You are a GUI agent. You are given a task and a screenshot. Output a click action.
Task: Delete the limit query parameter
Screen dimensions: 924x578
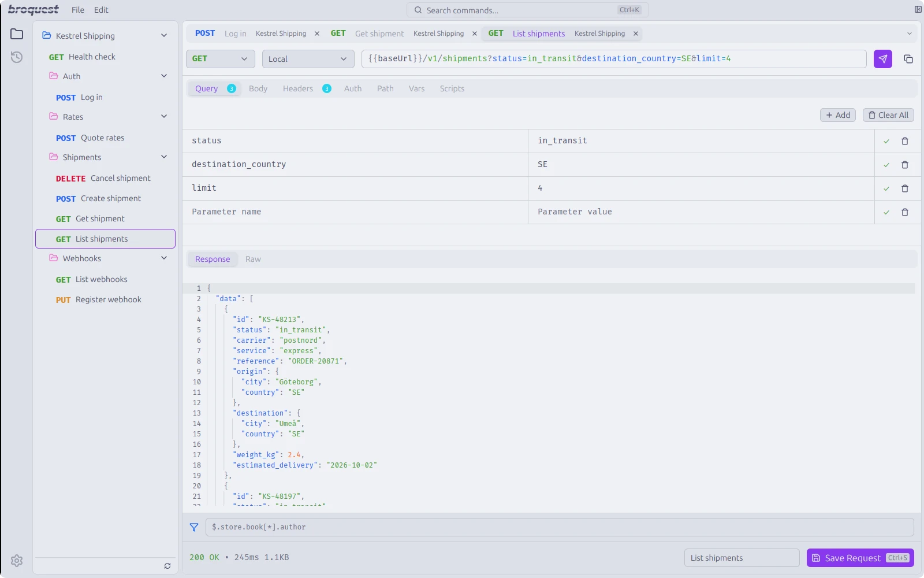point(905,188)
